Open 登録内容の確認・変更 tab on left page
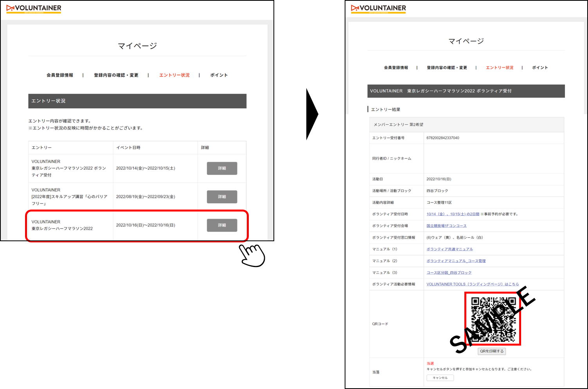 (x=116, y=75)
